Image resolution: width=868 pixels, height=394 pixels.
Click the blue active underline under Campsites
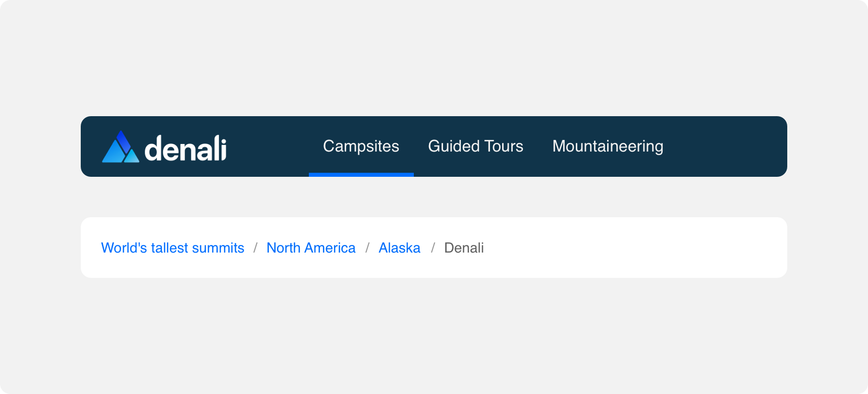(361, 175)
